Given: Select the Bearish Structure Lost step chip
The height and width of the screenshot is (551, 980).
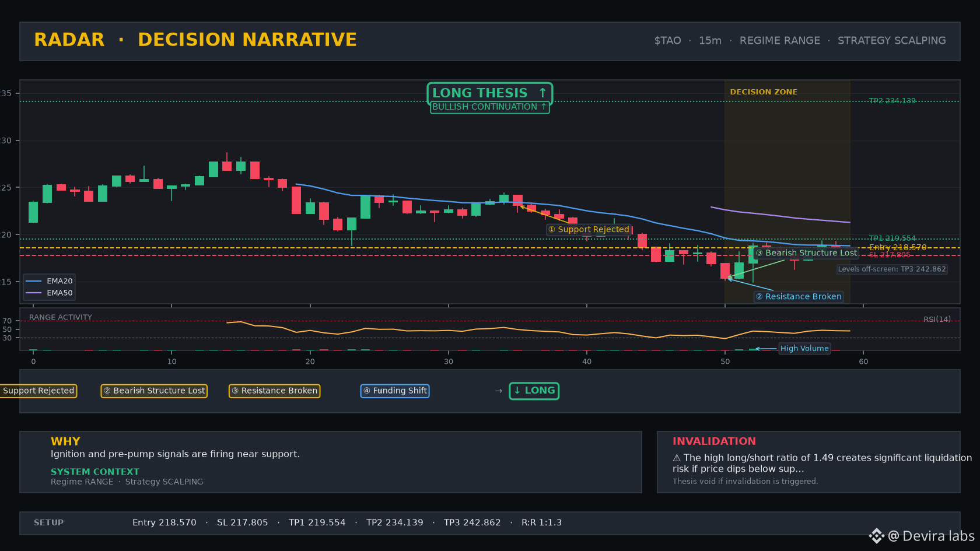Looking at the screenshot, I should [x=154, y=391].
